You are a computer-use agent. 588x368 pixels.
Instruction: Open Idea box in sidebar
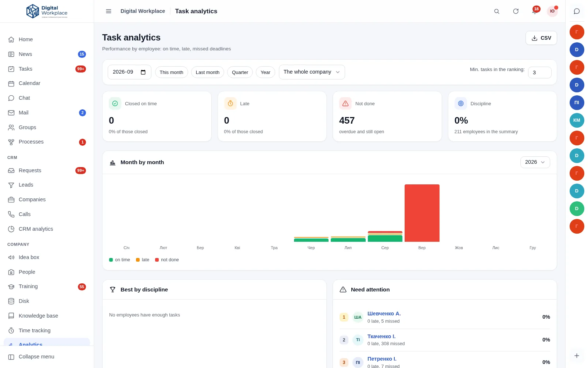(47, 257)
